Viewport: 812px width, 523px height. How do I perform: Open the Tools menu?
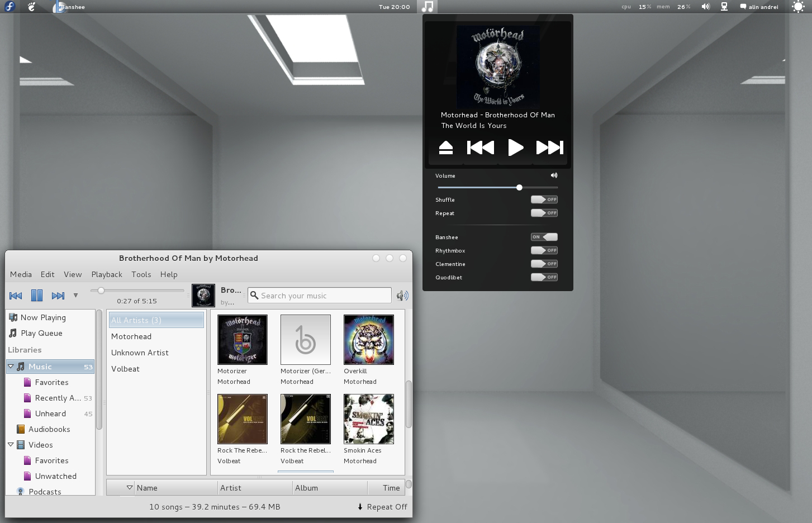[x=141, y=274]
